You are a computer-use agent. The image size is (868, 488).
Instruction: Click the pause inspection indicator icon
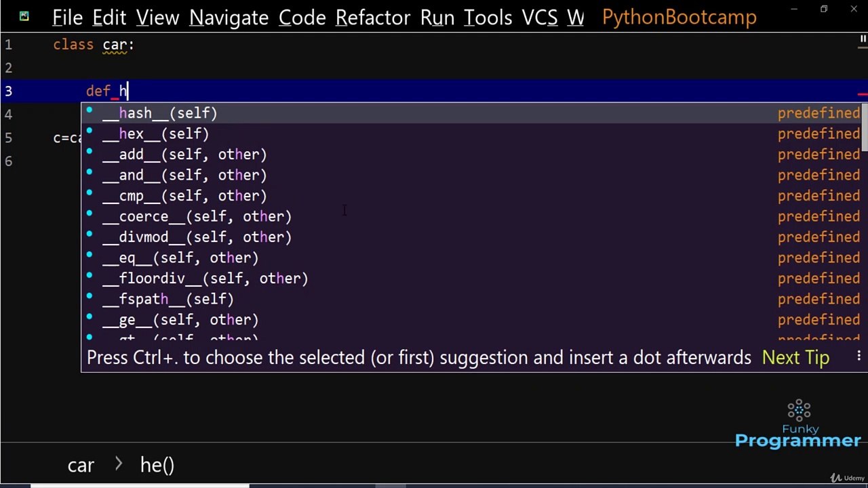[863, 40]
